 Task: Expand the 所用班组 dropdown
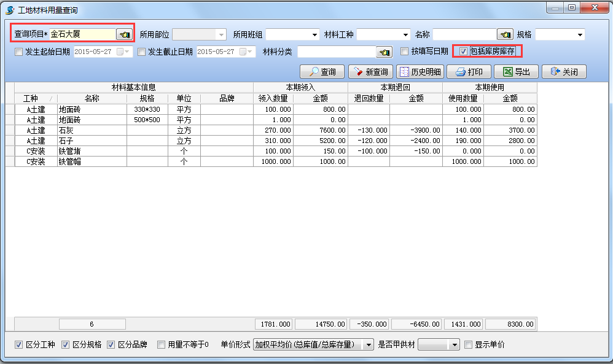(x=315, y=35)
